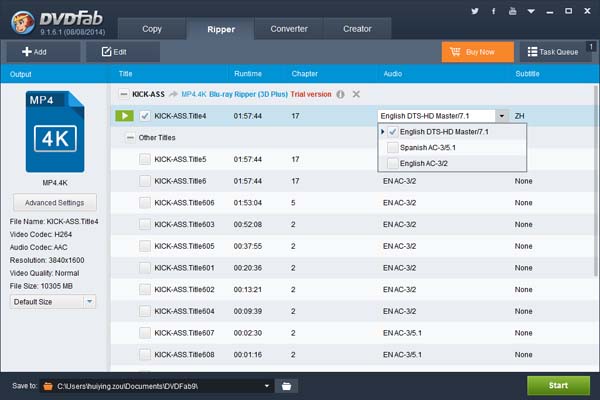Collapse the KICK-ASS source group
This screenshot has height=400, width=600.
(x=123, y=94)
